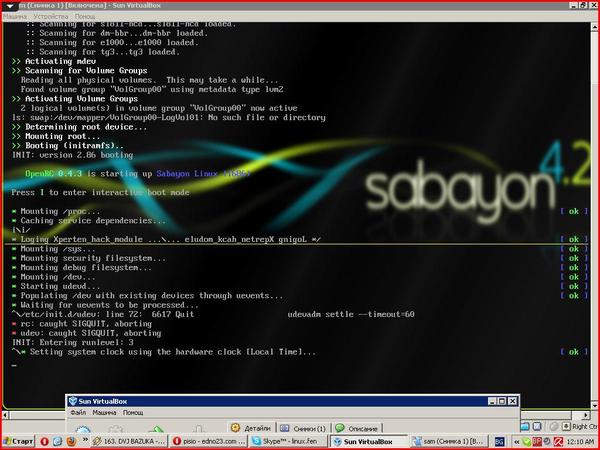Click the horizontal scrollbar right arrow of VM window
Image resolution: width=600 pixels, height=450 pixels.
(587, 415)
